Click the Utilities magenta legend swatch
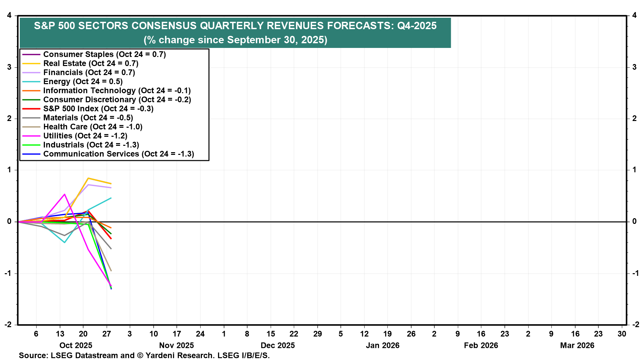Image resolution: width=644 pixels, height=362 pixels. [31, 136]
